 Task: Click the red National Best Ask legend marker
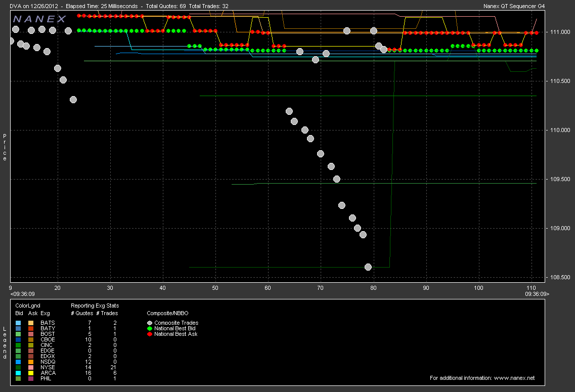150,334
